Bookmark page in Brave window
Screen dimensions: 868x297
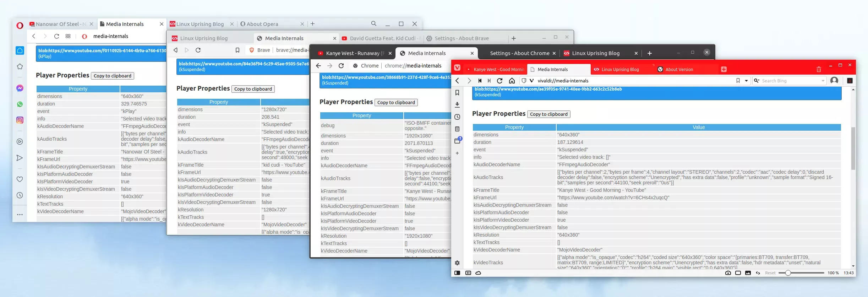pyautogui.click(x=238, y=50)
